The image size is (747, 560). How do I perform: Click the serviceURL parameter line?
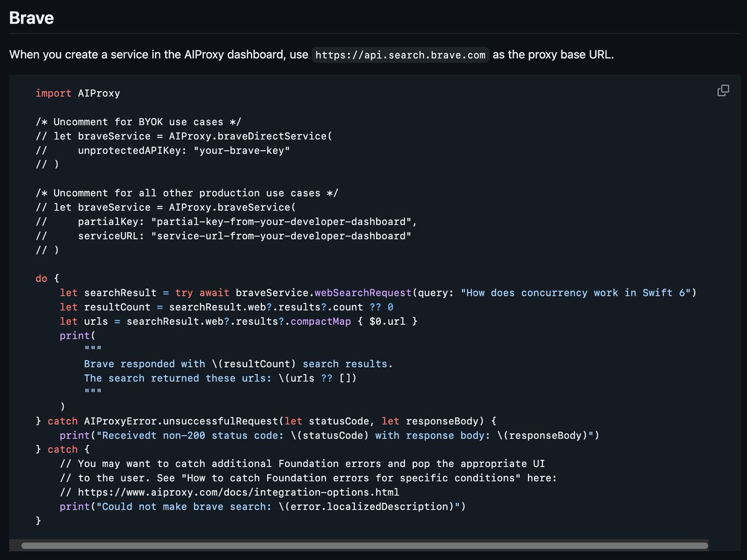(223, 236)
